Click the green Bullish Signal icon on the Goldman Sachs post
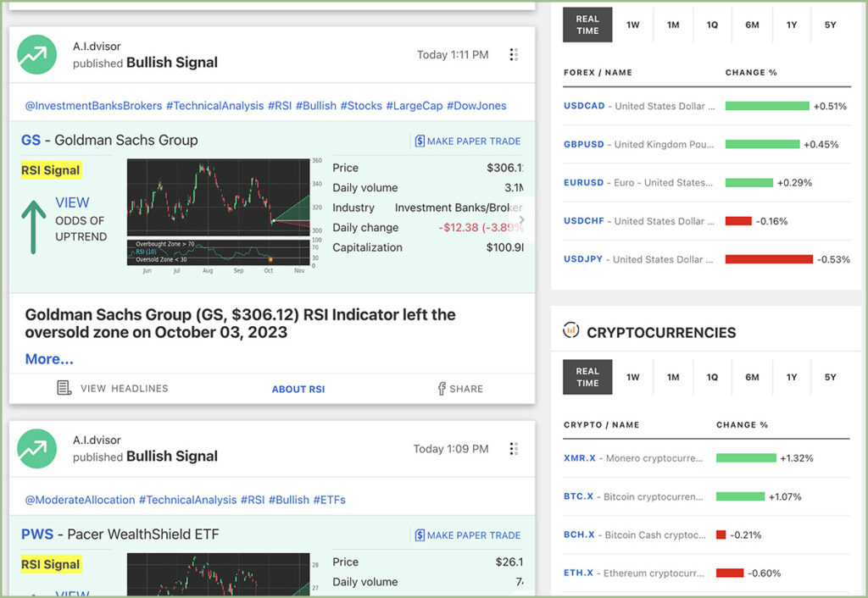The height and width of the screenshot is (598, 868). click(37, 55)
